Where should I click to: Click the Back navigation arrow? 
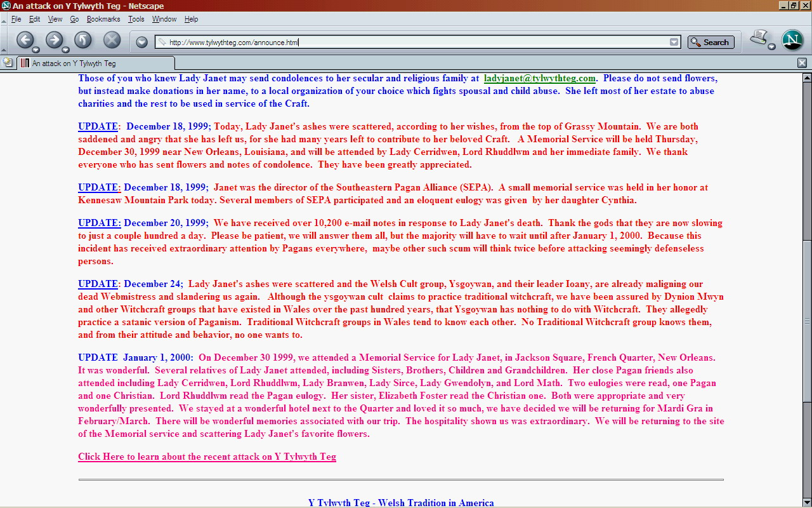(x=25, y=41)
